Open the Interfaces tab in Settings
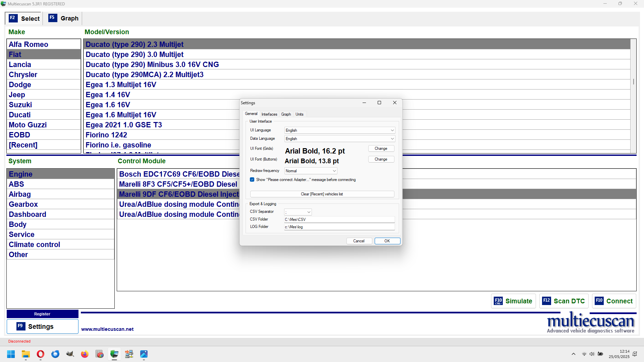This screenshot has height=362, width=644. 269,114
